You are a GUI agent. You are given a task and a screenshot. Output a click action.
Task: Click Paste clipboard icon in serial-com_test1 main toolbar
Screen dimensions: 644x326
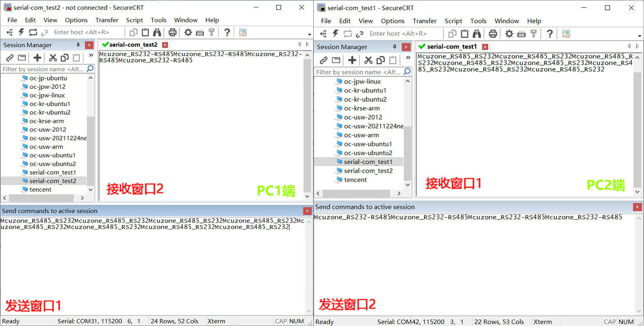[465, 33]
